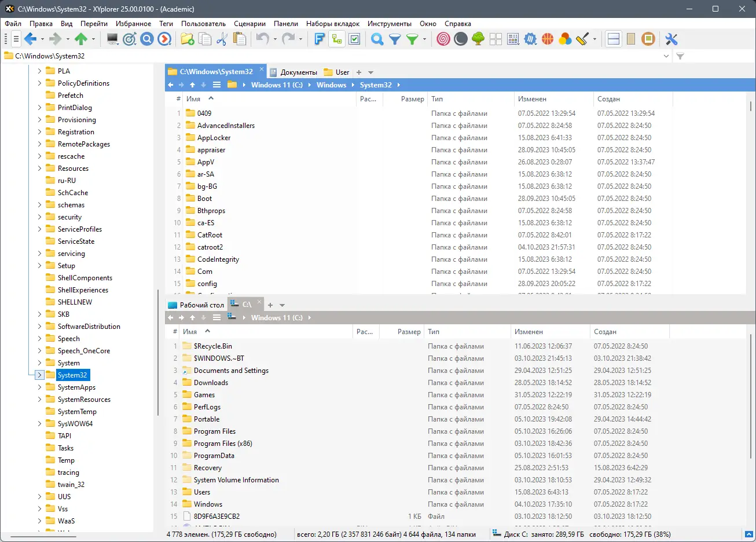Click the Undo toolbar icon
Image resolution: width=756 pixels, height=542 pixels.
click(262, 39)
